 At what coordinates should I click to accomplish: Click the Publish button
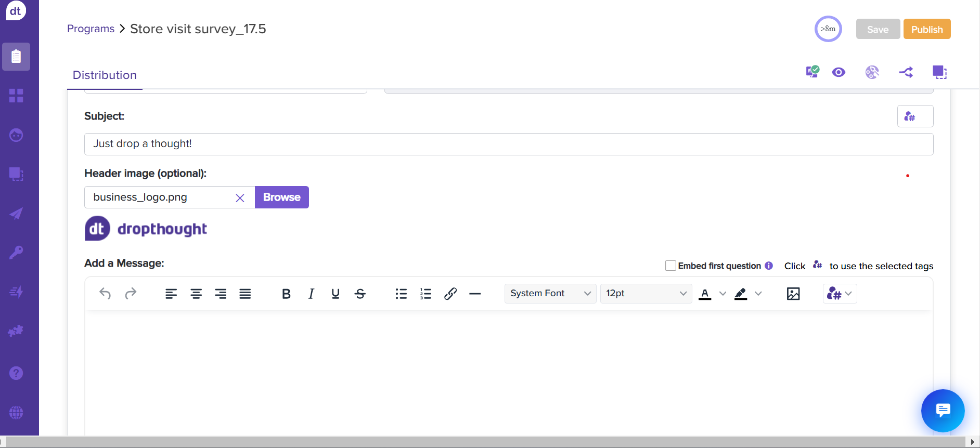click(926, 29)
